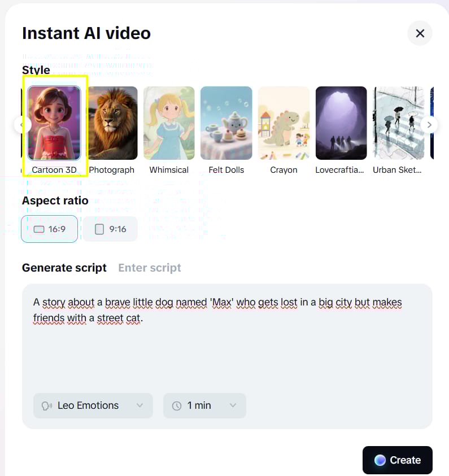Image resolution: width=449 pixels, height=476 pixels.
Task: Choose the Crayon dinosaur style
Action: (x=284, y=123)
